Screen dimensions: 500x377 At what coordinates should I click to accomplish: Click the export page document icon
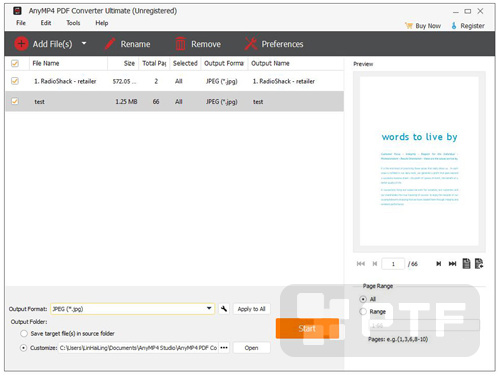click(x=479, y=264)
